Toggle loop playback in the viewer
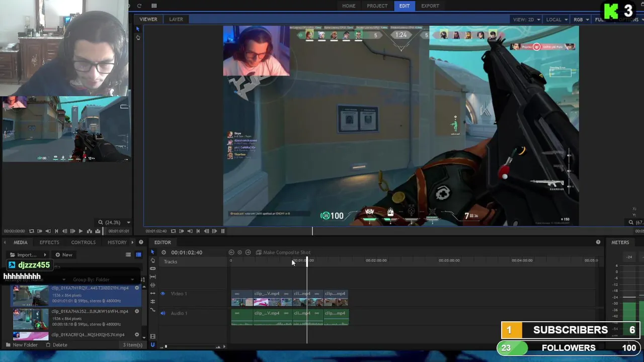Image resolution: width=644 pixels, height=362 pixels. pyautogui.click(x=174, y=231)
